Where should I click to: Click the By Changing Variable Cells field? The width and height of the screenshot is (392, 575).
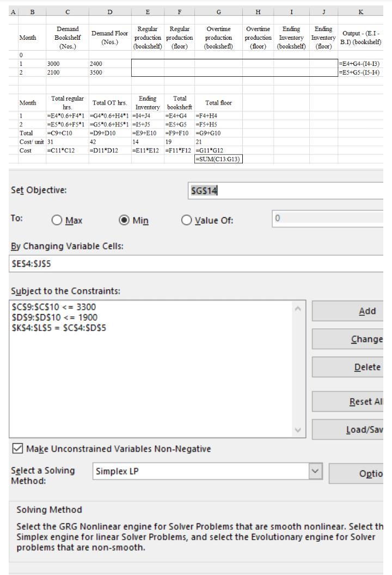tap(196, 264)
